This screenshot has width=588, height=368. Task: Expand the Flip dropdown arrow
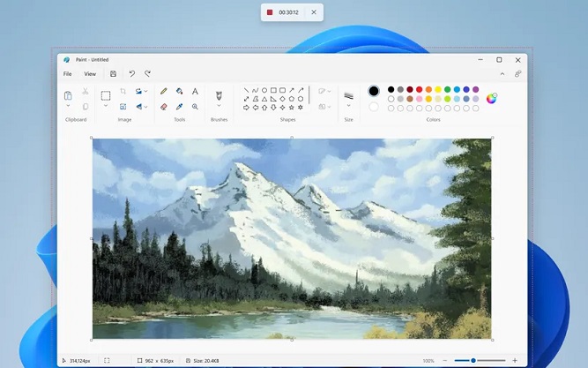pyautogui.click(x=145, y=107)
